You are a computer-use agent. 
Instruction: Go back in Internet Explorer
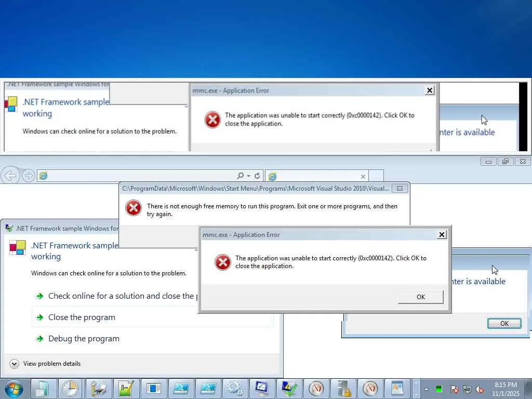coord(10,176)
